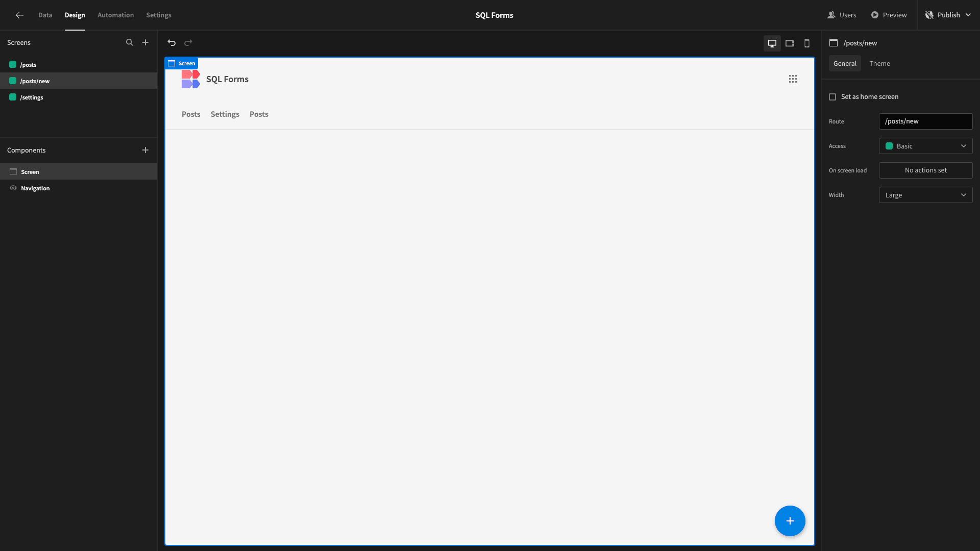This screenshot has width=980, height=551.
Task: Switch to desktop preview mode
Action: [772, 43]
